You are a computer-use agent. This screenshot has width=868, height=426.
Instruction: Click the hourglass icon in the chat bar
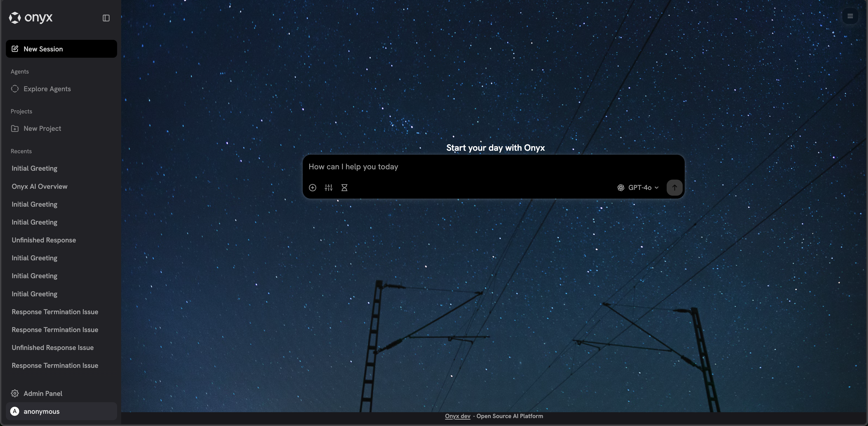point(344,188)
